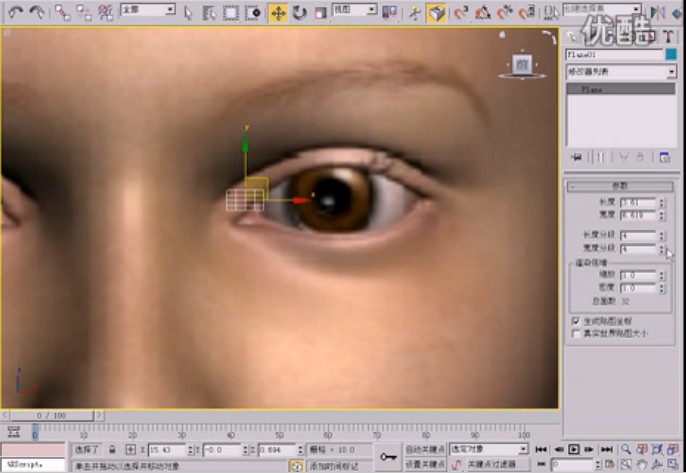Image resolution: width=686 pixels, height=473 pixels.
Task: Open the reference coordinate system dropdown
Action: [x=354, y=10]
